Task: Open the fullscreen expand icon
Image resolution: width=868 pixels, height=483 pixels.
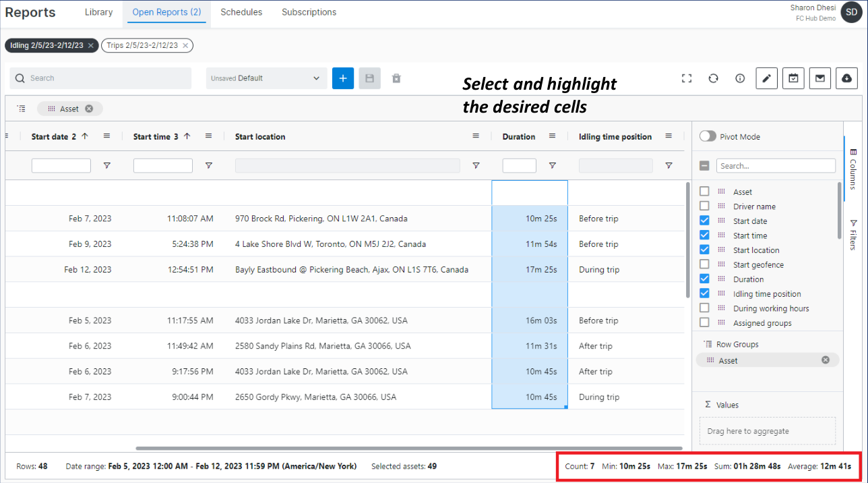Action: click(x=687, y=78)
